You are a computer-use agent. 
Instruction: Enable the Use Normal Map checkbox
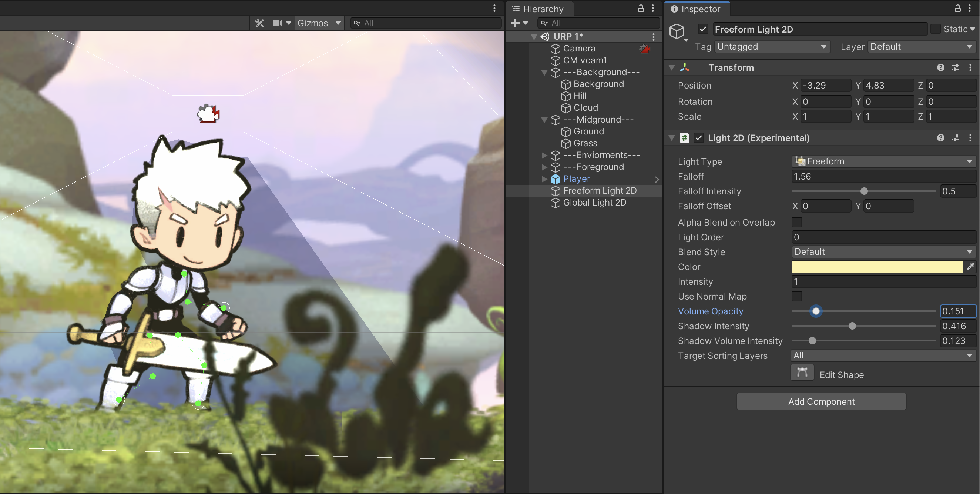(797, 296)
